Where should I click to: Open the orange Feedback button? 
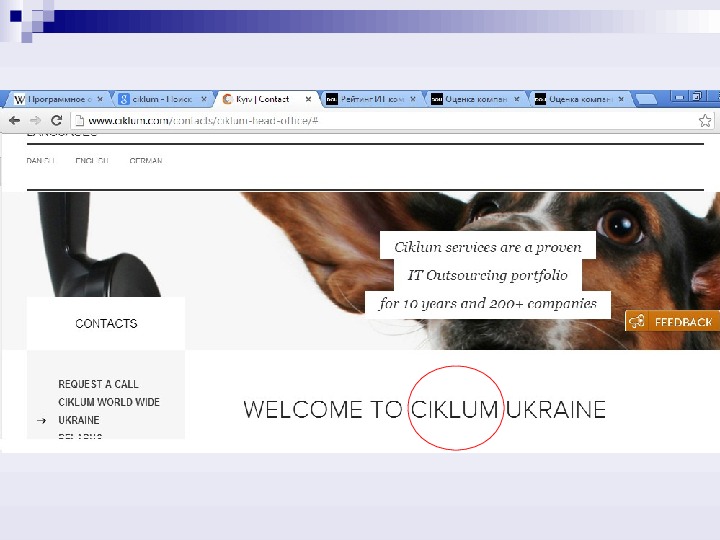click(x=672, y=321)
